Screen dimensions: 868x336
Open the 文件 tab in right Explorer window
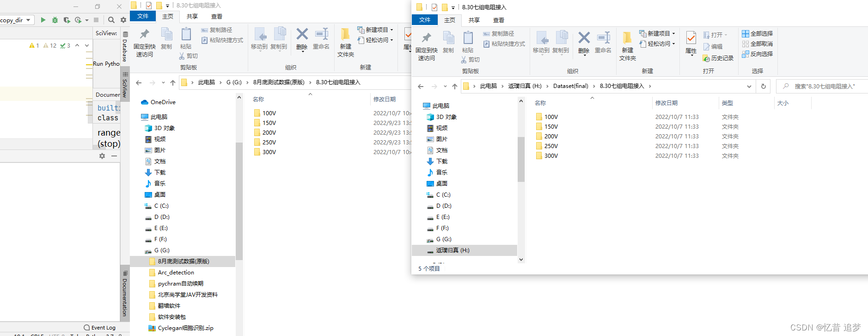coord(425,20)
